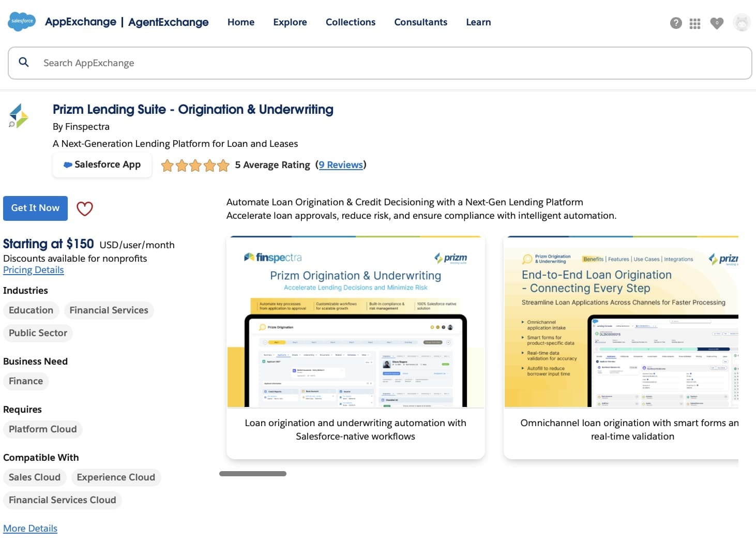Click the screenshot carousel scrollbar
The width and height of the screenshot is (756, 543).
coord(253,473)
